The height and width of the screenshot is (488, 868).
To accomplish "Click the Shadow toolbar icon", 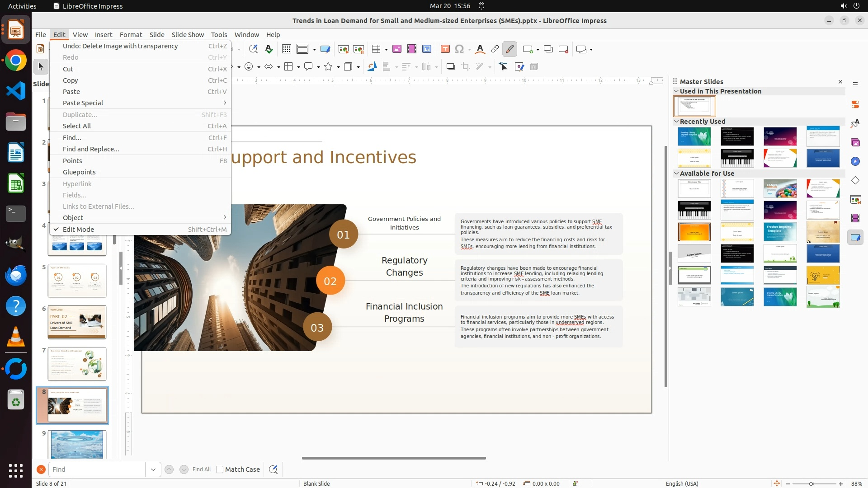I will pos(450,67).
